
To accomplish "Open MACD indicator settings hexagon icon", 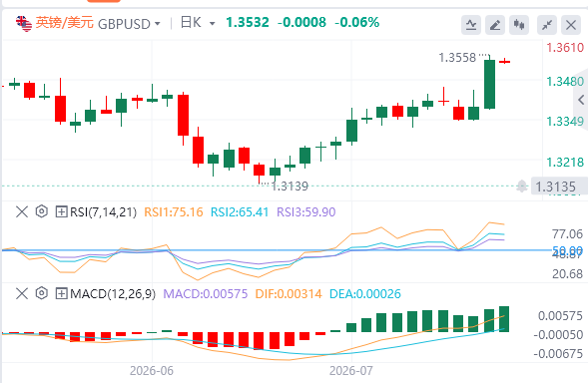I will click(42, 293).
